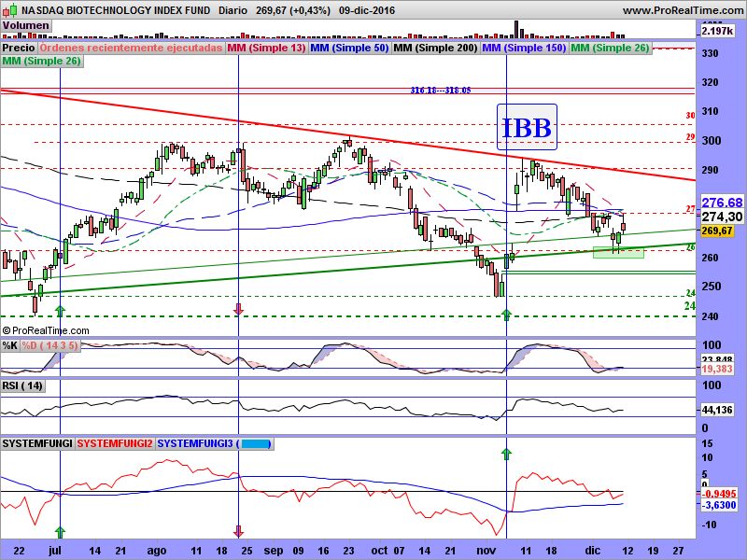The image size is (747, 560).
Task: Click the blue -3,6300 value
Action: click(x=719, y=505)
